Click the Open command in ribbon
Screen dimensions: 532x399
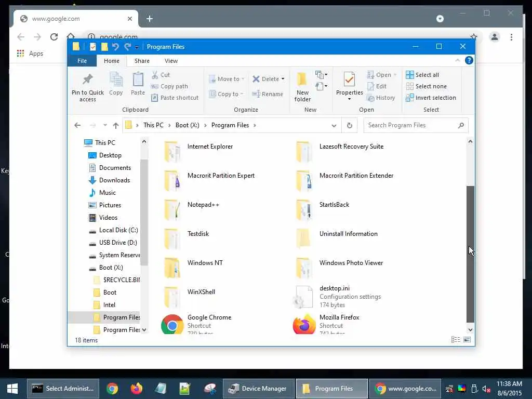tap(382, 75)
